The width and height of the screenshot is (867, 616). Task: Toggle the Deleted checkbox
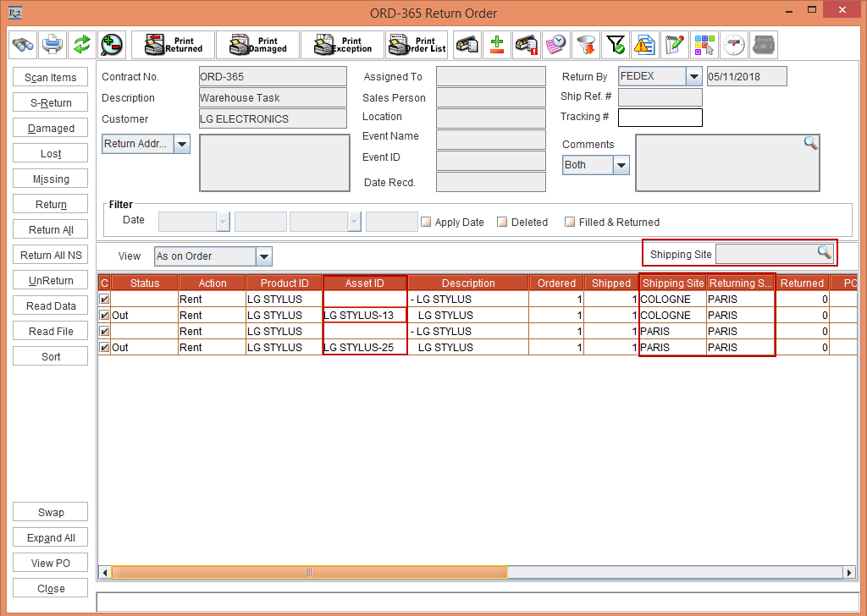[x=502, y=223]
